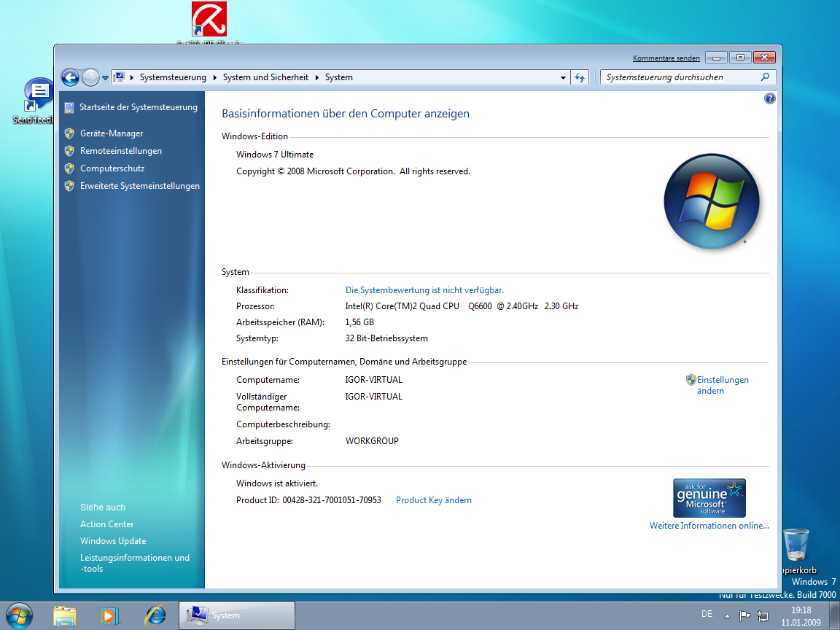Select Erweiterte Systemeinstellungen in sidebar
840x630 pixels.
pyautogui.click(x=139, y=186)
